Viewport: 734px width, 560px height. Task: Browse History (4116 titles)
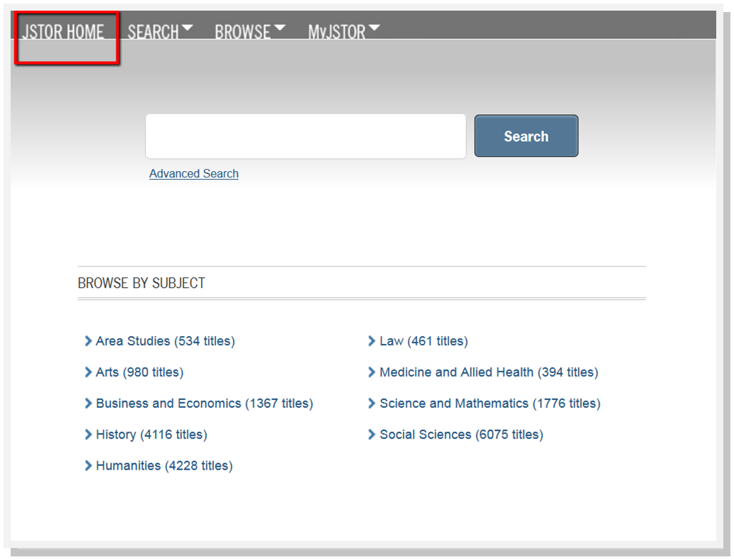tap(151, 434)
